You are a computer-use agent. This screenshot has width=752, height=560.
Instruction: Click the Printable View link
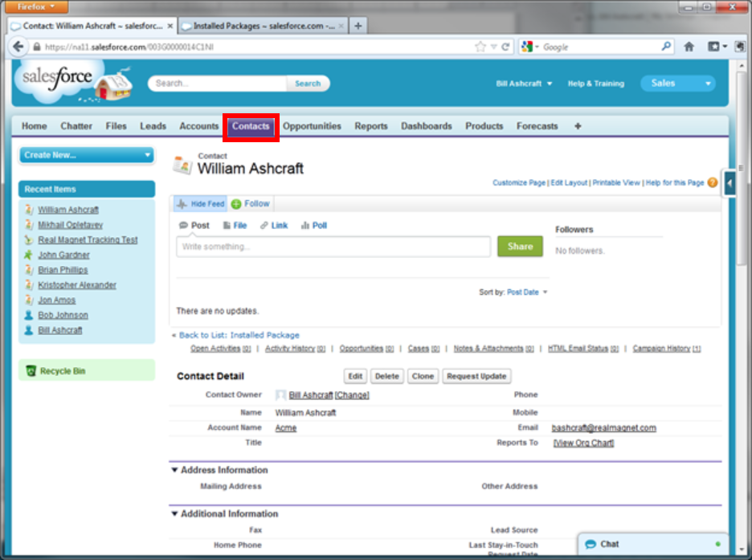tap(616, 182)
